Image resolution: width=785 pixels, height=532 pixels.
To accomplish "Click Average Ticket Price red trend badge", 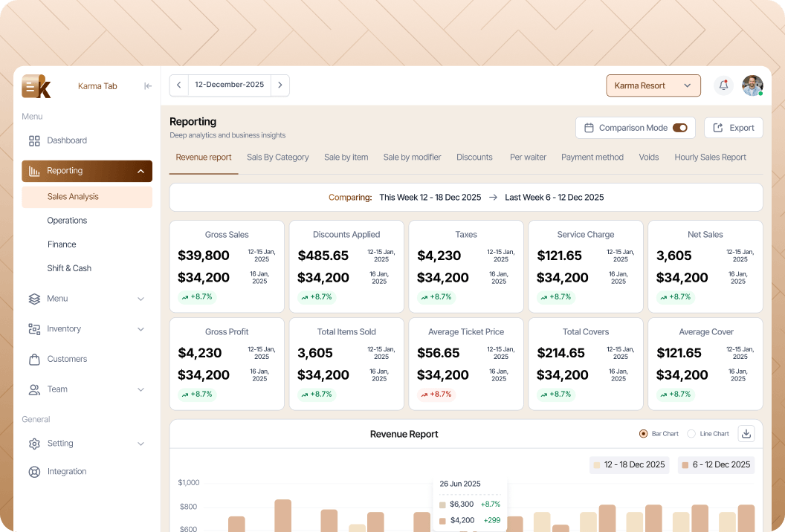I will (436, 395).
